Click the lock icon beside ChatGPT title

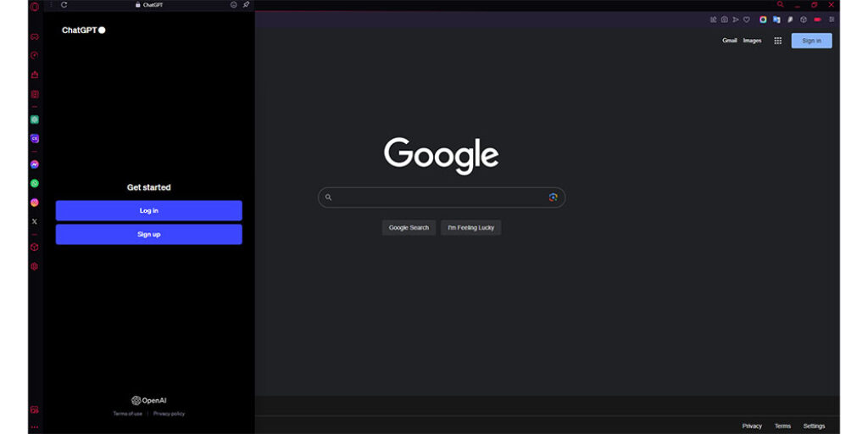click(138, 4)
